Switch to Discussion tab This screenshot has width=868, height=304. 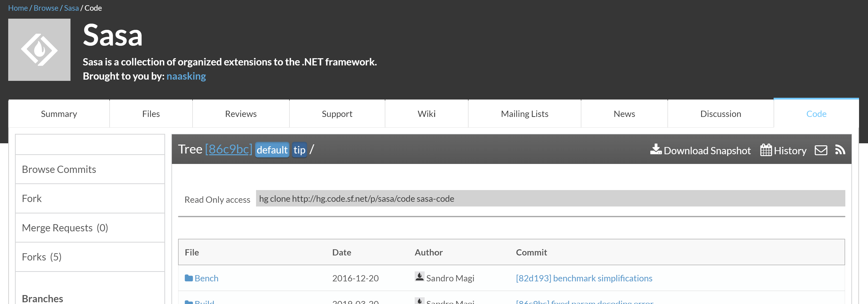[721, 114]
